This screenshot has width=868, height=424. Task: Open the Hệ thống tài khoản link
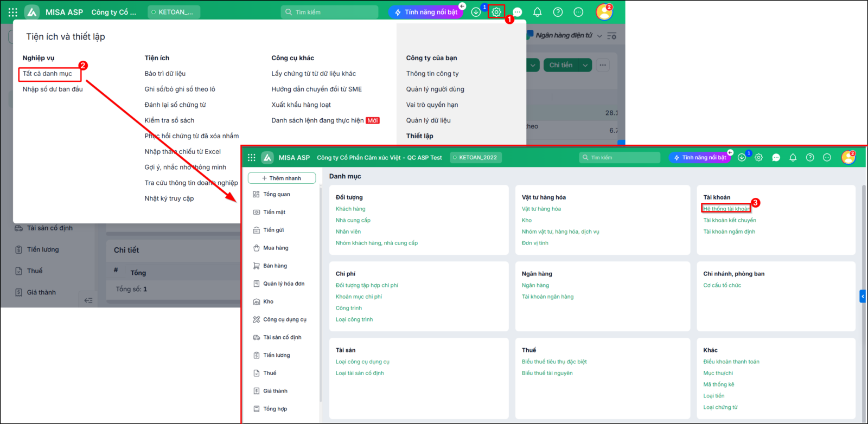(x=726, y=209)
